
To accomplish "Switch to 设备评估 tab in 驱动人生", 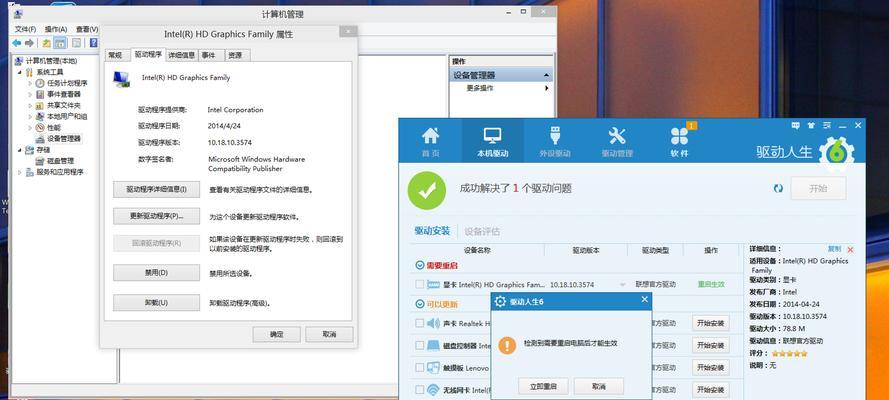I will click(x=482, y=231).
